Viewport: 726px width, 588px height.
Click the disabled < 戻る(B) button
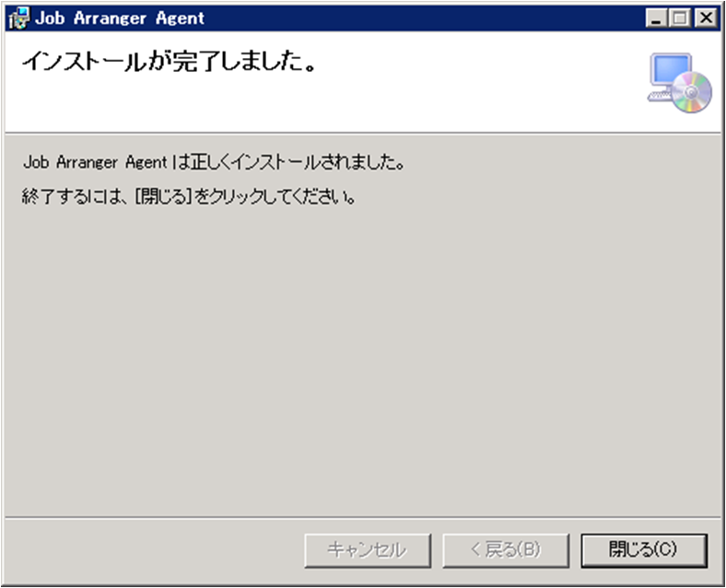[x=506, y=550]
